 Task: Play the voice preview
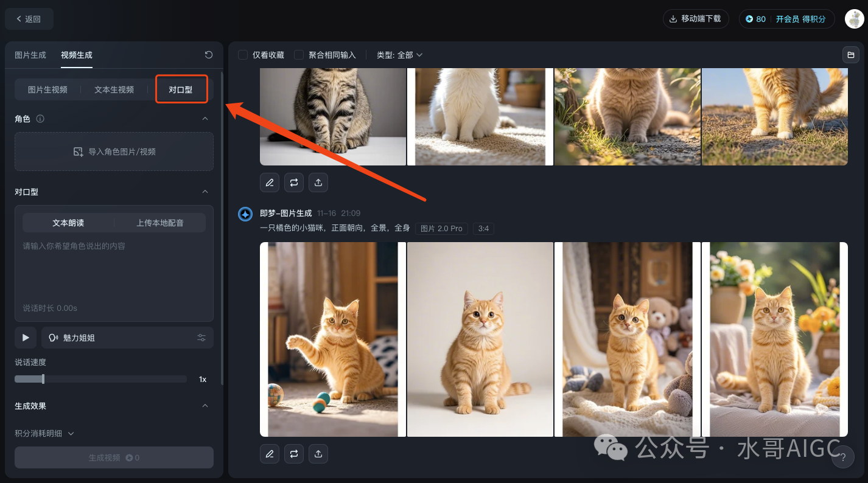coord(26,338)
